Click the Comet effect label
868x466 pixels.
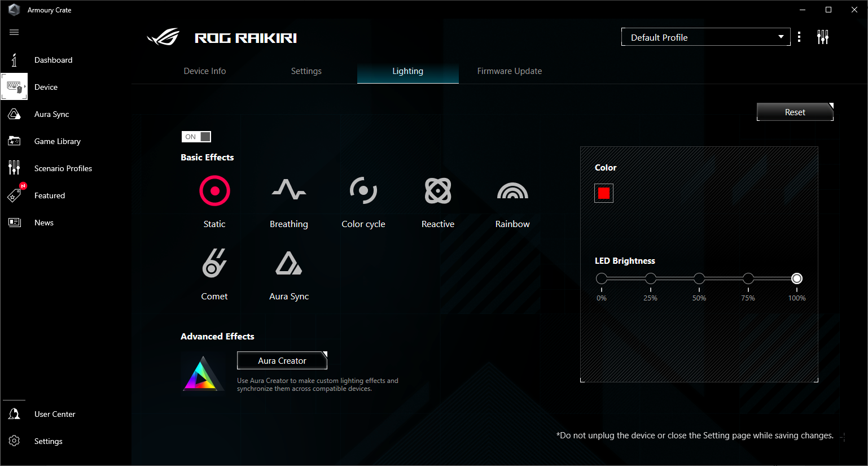214,297
